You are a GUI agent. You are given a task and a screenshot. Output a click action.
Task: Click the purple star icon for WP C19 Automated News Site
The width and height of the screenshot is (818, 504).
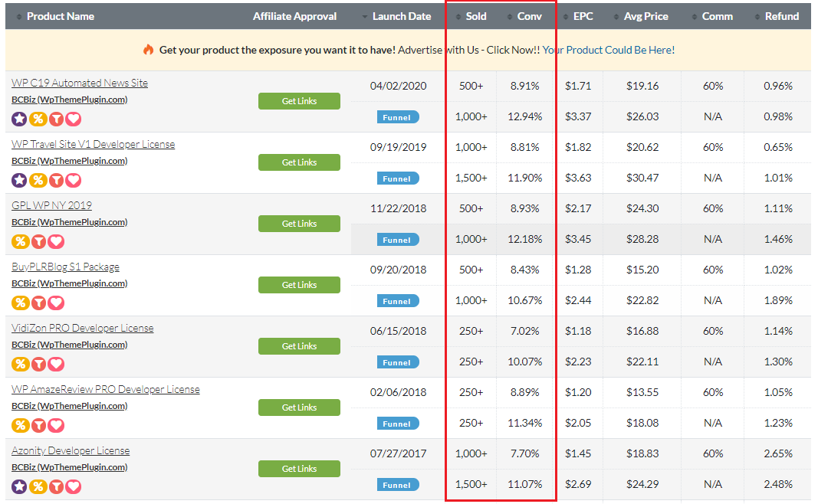[19, 119]
